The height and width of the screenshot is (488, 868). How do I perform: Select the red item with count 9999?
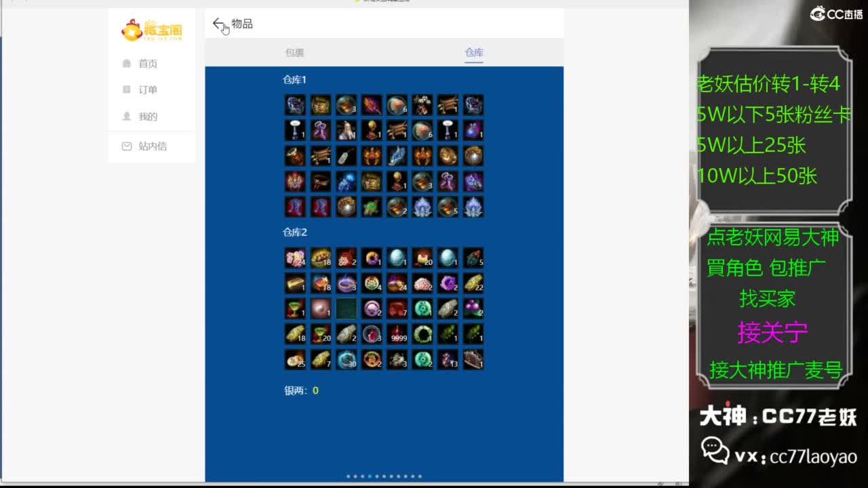(x=397, y=333)
